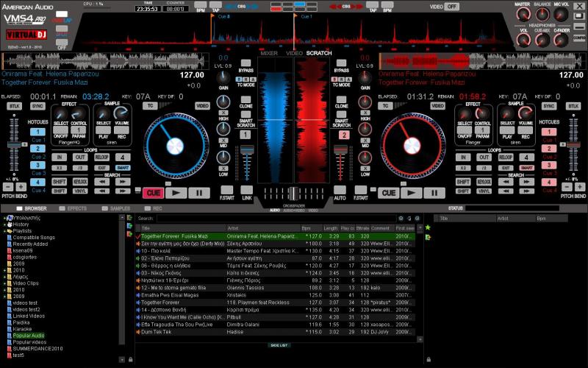Pause the left blue deck

pyautogui.click(x=199, y=193)
